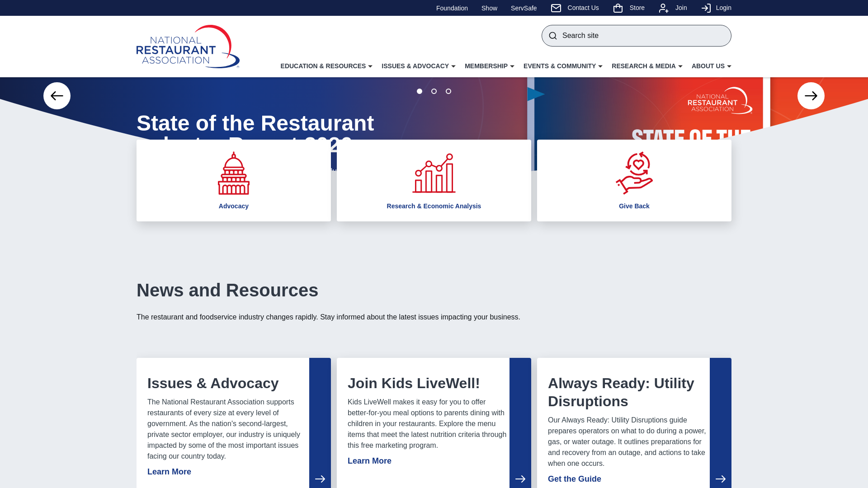Open Always Ready: Utility Disruptions heading
Viewport: 868px width, 488px height.
click(621, 392)
